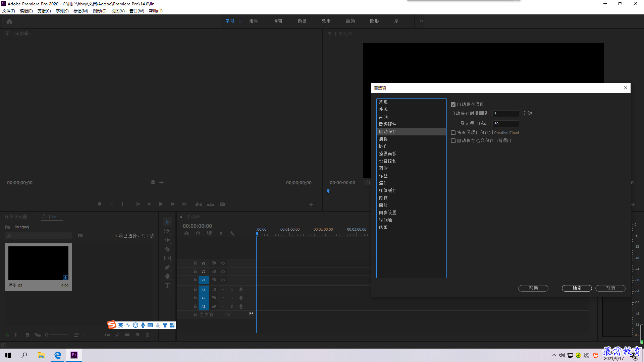This screenshot has width=644, height=362.
Task: Toggle lock on V3 track
Action: tap(195, 263)
